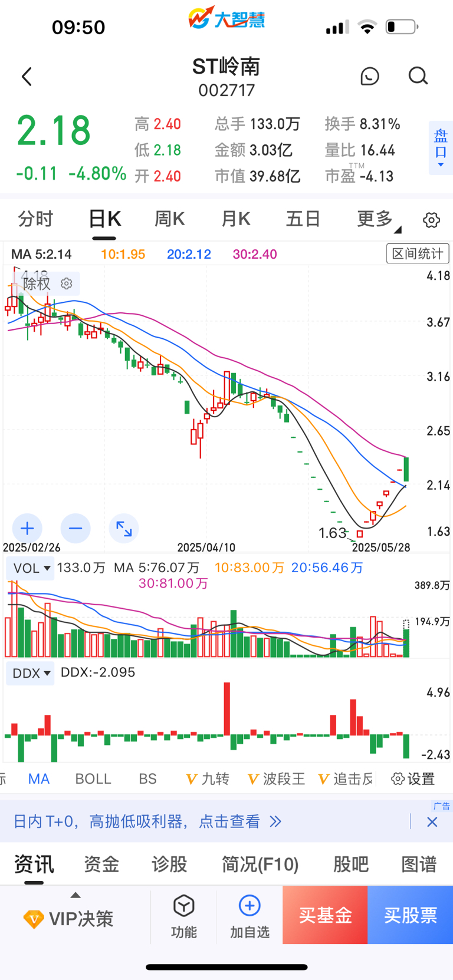
Task: Tap Wi-Fi status icon
Action: (367, 27)
